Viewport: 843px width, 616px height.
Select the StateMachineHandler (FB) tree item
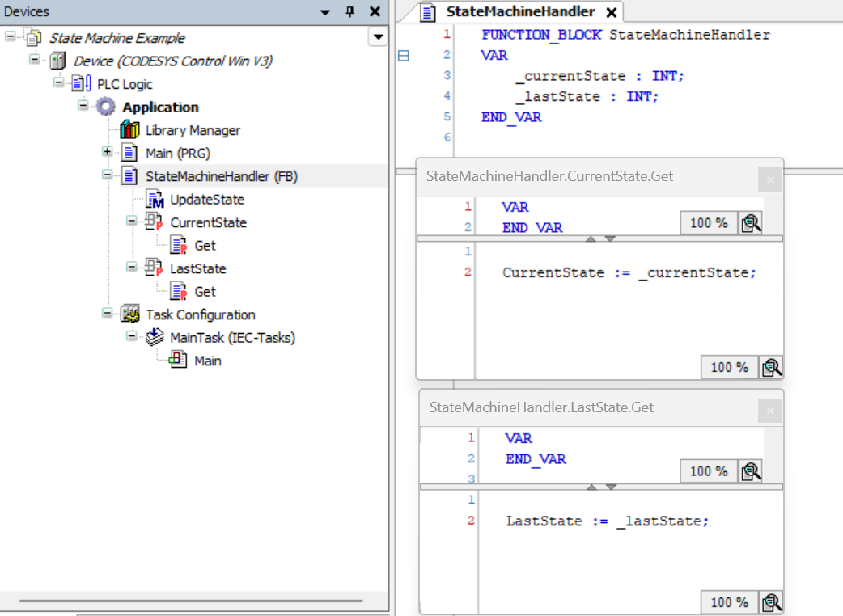(222, 177)
